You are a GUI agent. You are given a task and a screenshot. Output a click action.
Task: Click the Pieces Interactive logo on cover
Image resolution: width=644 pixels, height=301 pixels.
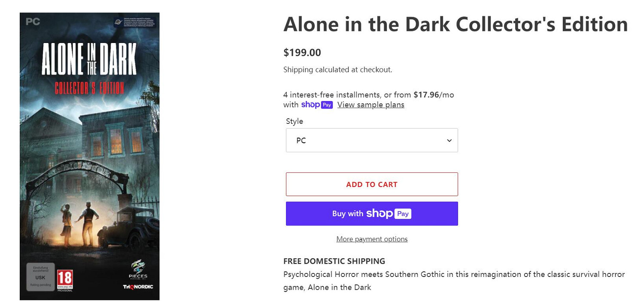tap(138, 270)
